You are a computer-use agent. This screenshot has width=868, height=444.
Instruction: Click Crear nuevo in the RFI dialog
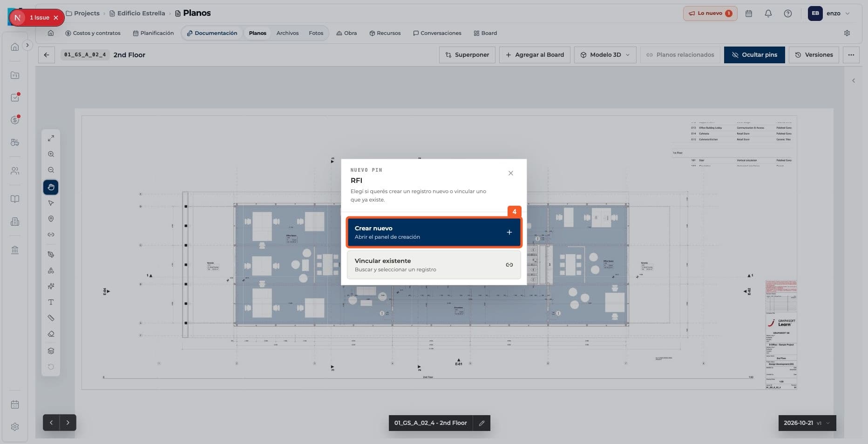pyautogui.click(x=434, y=232)
